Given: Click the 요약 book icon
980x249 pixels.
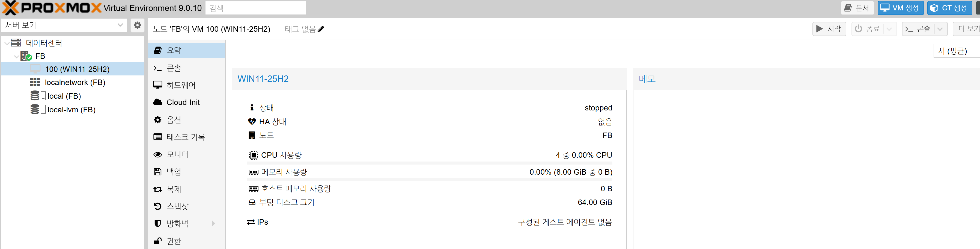Looking at the screenshot, I should point(157,50).
